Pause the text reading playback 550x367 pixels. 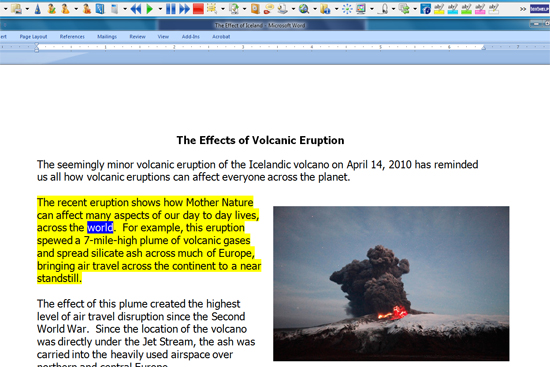tap(170, 8)
